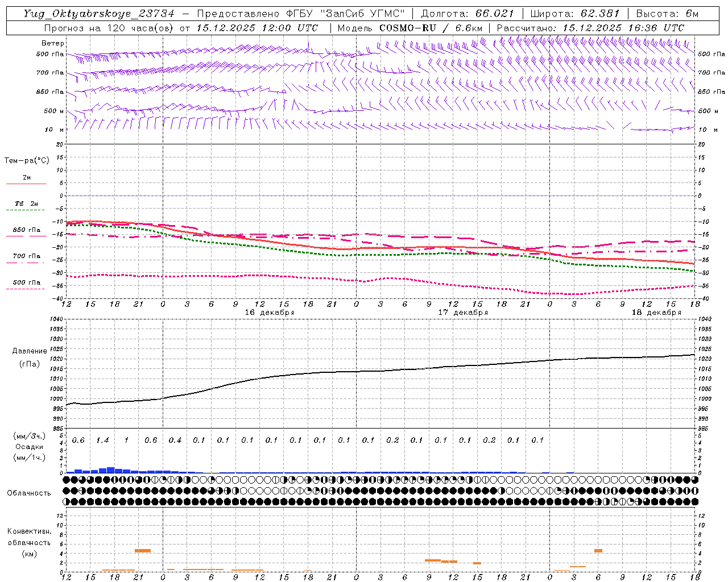Image resolution: width=728 pixels, height=582 pixels.
Task: Click the '(мм/1ч.)' precipitation units label
Action: (28, 457)
